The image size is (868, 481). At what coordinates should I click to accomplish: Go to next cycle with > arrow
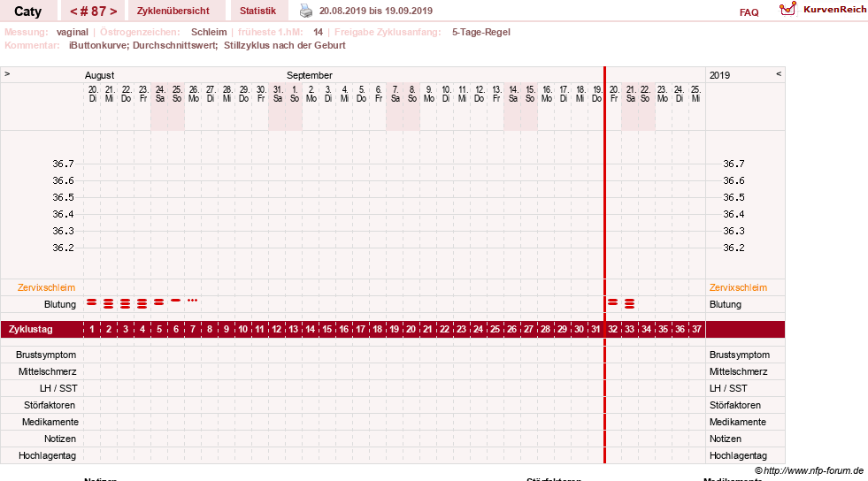point(113,11)
